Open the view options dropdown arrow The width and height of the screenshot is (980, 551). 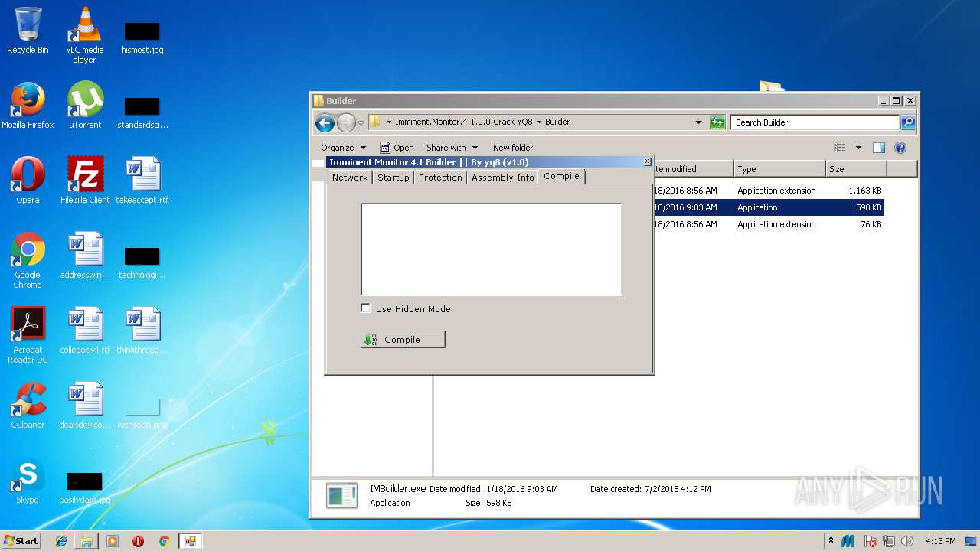pyautogui.click(x=858, y=148)
